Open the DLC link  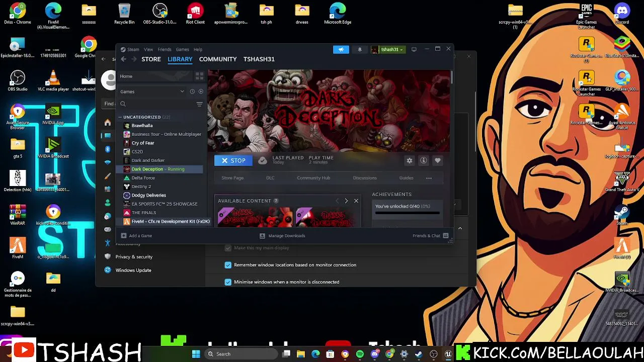coord(270,178)
